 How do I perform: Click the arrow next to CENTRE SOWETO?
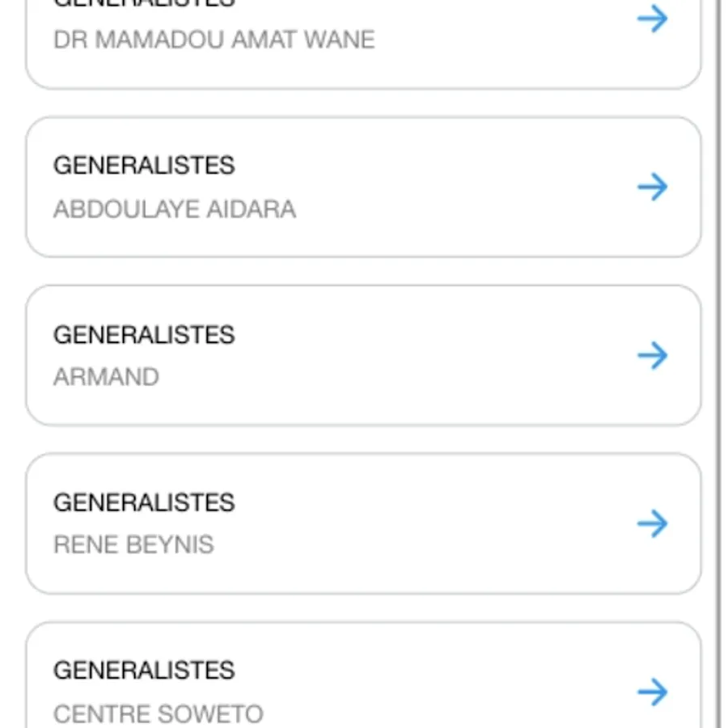coord(652,692)
